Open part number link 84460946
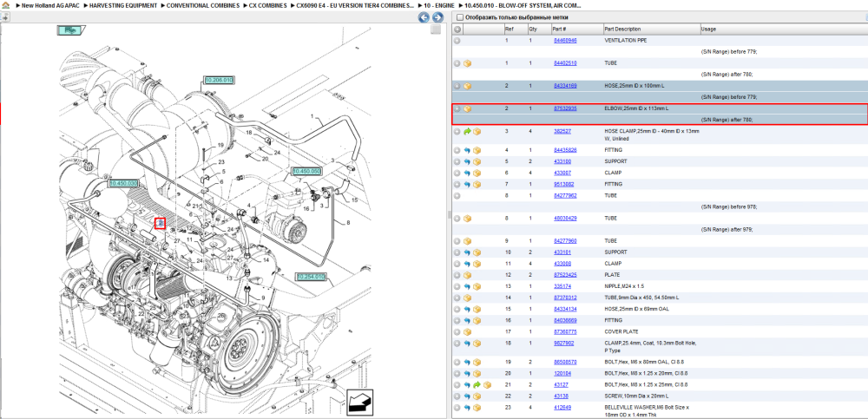Viewport: 868px width, 419px height. tap(565, 41)
